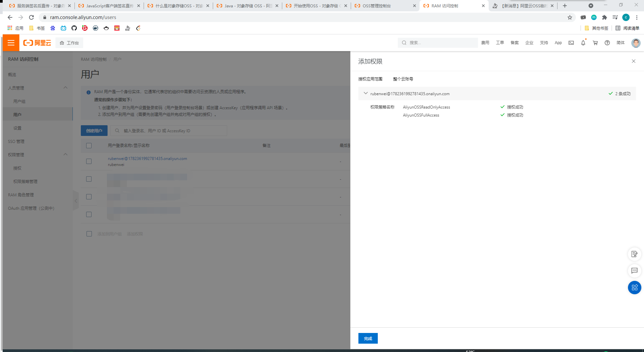Open Chrome three-dot menu

(x=637, y=17)
